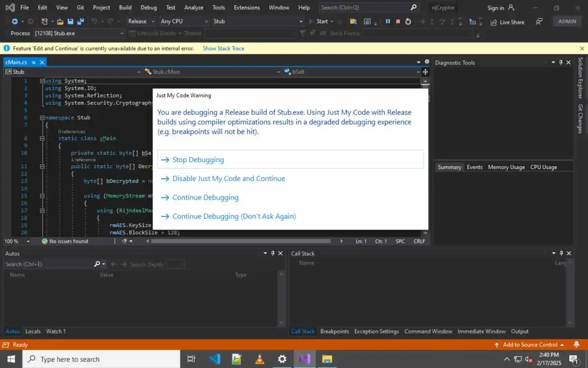588x368 pixels.
Task: Open the Stub.cMain type dropdown
Action: point(212,72)
